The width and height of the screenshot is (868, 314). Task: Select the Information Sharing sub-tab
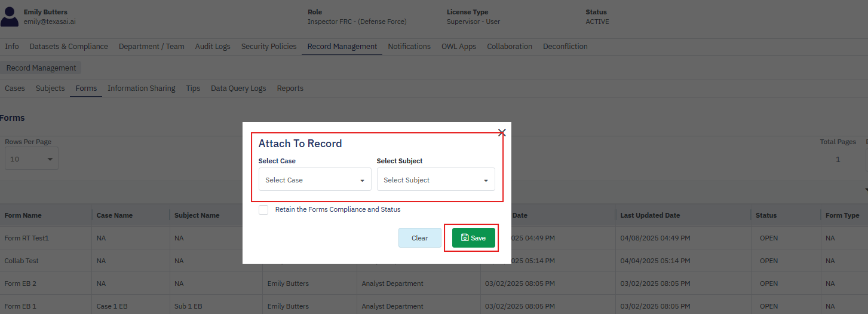coord(141,89)
